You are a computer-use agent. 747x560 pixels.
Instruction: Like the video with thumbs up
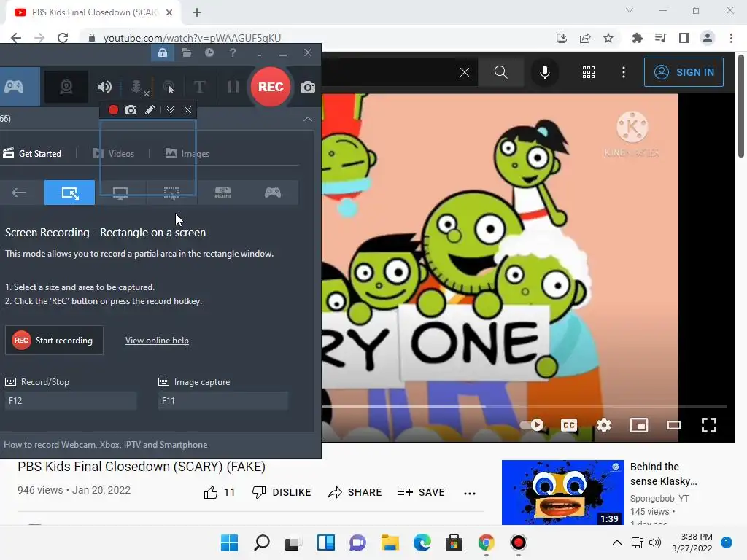tap(219, 492)
